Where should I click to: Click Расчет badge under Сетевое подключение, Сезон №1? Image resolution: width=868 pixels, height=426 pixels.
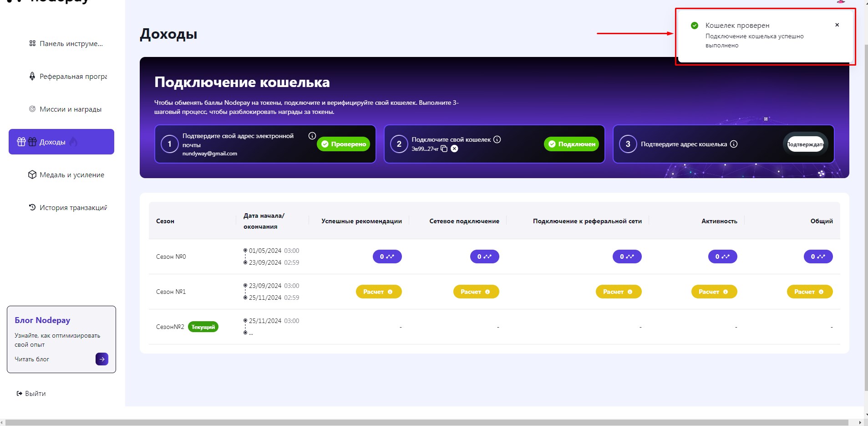(476, 292)
